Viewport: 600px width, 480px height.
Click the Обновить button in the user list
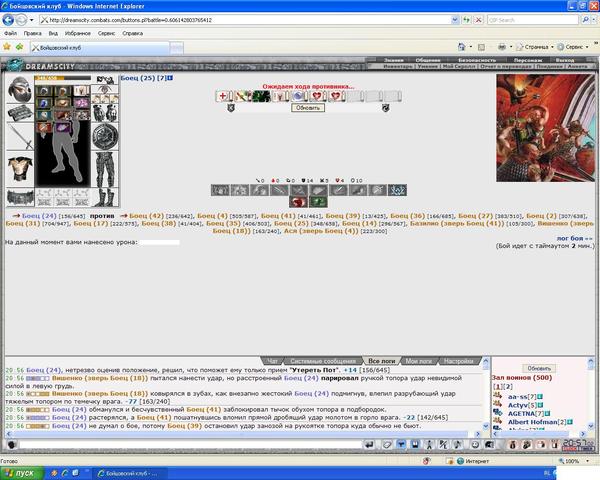click(x=539, y=368)
